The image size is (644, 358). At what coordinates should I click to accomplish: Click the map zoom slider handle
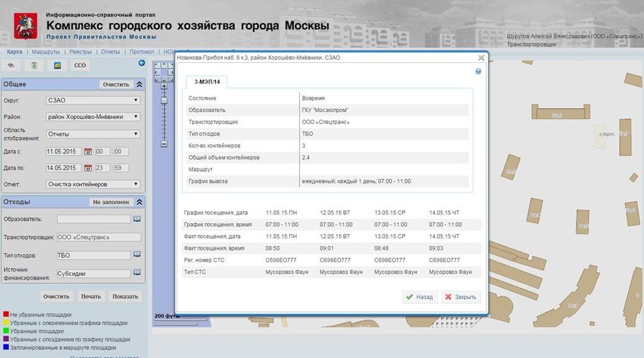(164, 100)
